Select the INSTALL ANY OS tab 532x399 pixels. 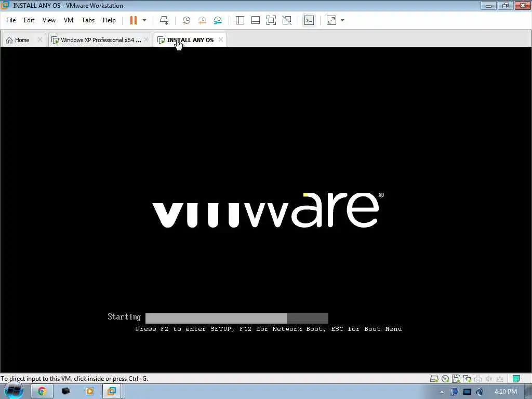pyautogui.click(x=190, y=40)
